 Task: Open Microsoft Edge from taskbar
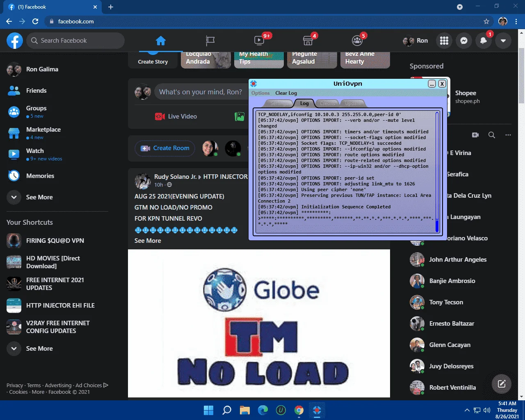263,410
